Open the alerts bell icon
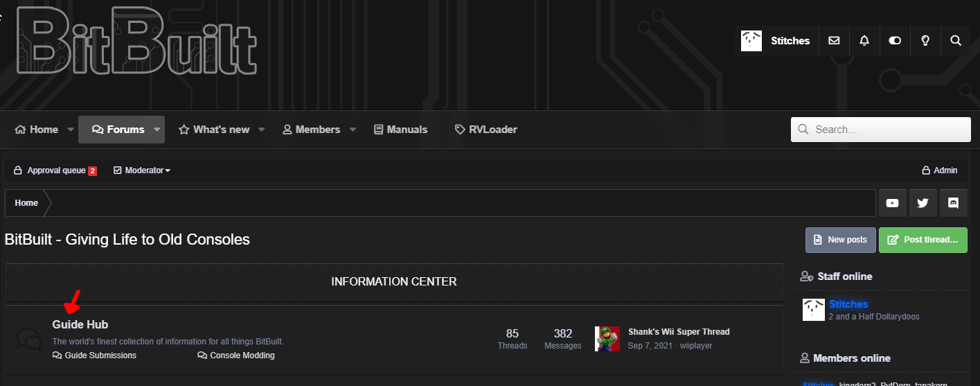980x386 pixels. tap(864, 41)
